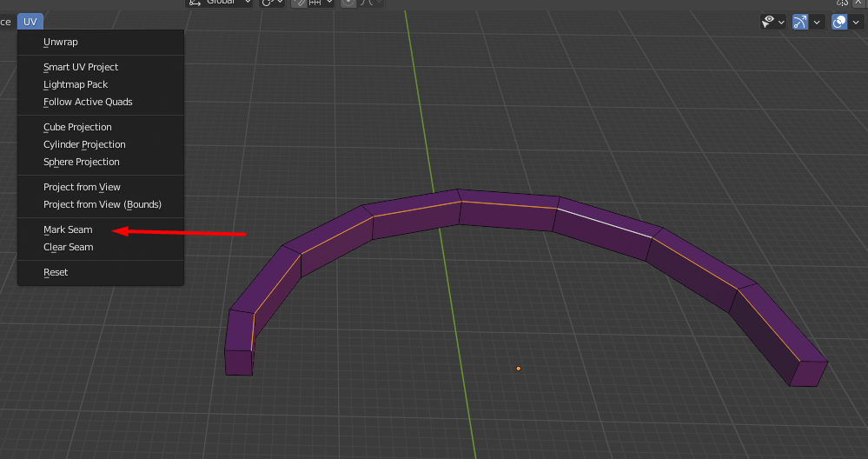Open the overlays settings dropdown arrow

pos(858,22)
